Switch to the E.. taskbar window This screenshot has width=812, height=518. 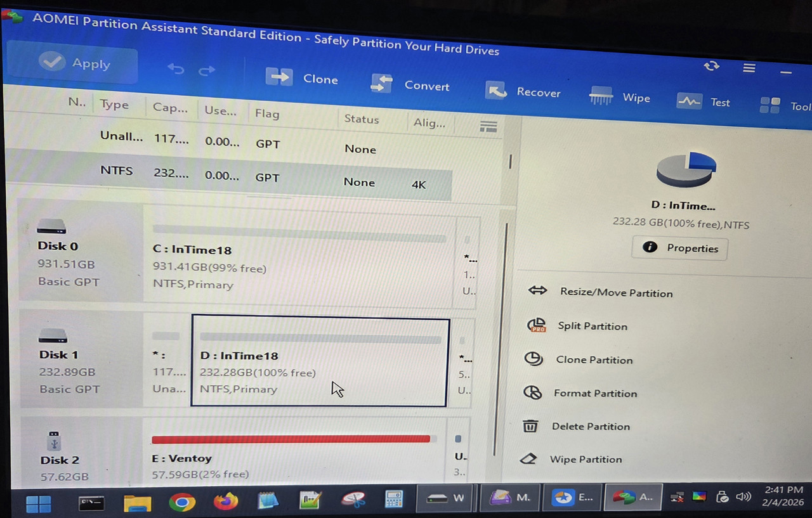[x=572, y=497]
